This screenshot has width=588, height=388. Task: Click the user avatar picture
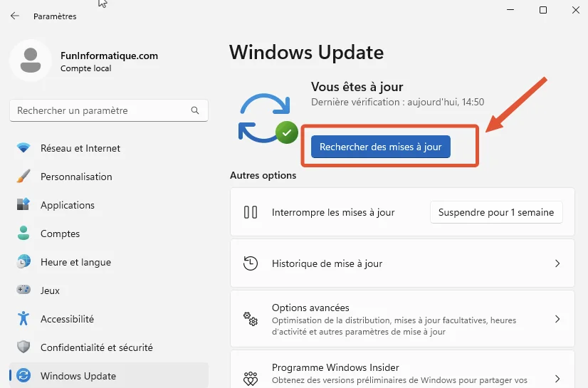coord(31,60)
